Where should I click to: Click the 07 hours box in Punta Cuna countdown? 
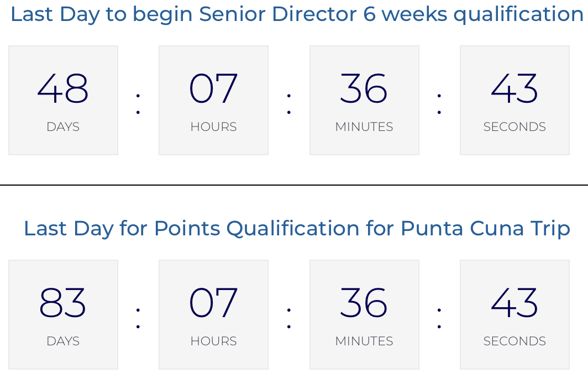213,314
